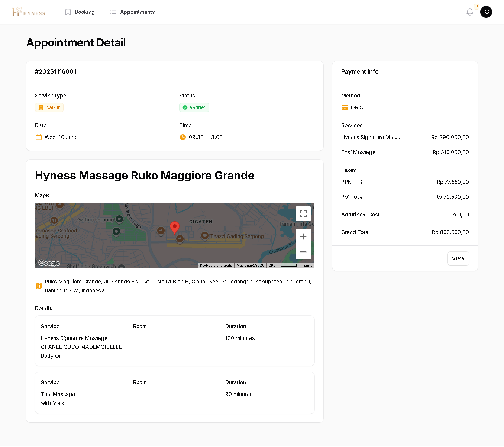Click the Gading serpong map marker
This screenshot has height=447, width=504.
pos(119,219)
